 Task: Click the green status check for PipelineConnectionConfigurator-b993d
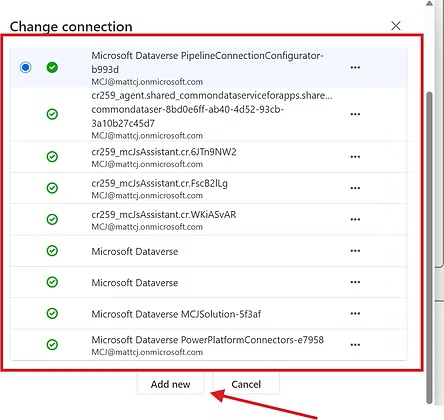pyautogui.click(x=52, y=67)
